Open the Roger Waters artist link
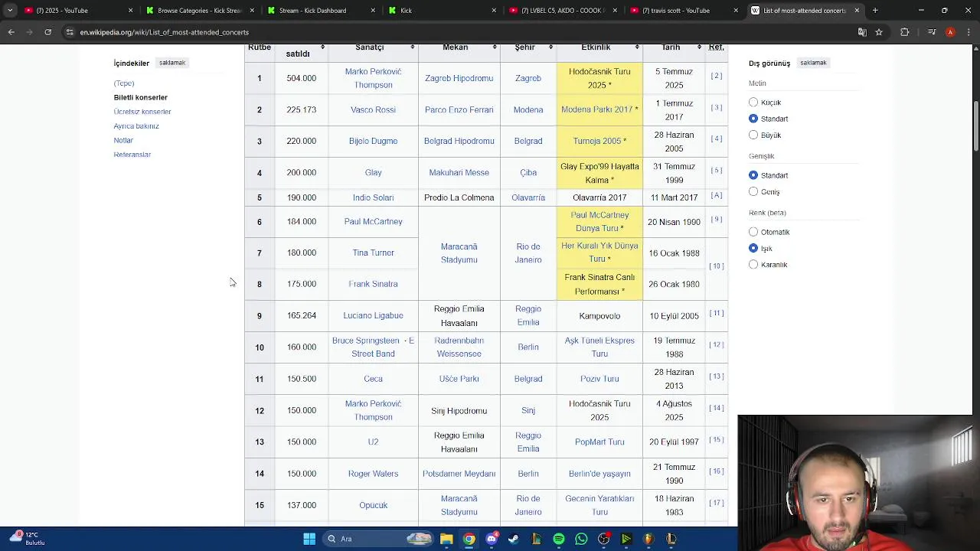980x551 pixels. (x=373, y=474)
